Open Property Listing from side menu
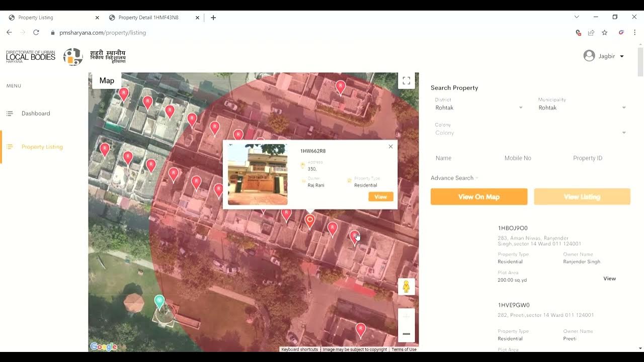 coord(42,147)
